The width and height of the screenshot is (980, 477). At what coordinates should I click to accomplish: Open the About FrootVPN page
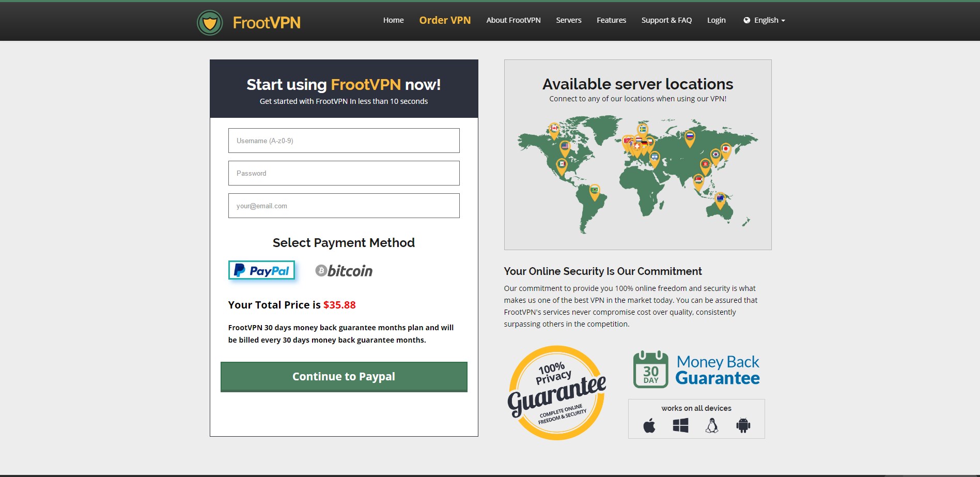[x=514, y=20]
